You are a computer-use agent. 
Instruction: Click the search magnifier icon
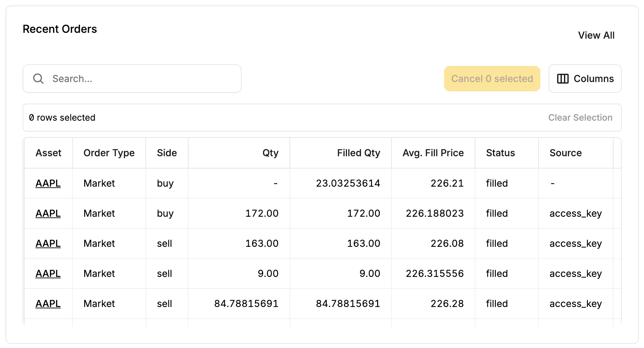[38, 79]
